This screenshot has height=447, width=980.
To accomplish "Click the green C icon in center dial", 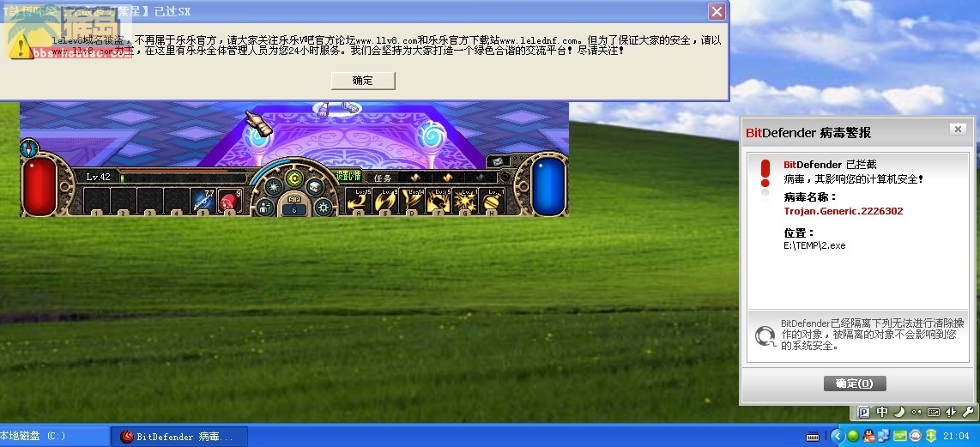I will click(293, 178).
